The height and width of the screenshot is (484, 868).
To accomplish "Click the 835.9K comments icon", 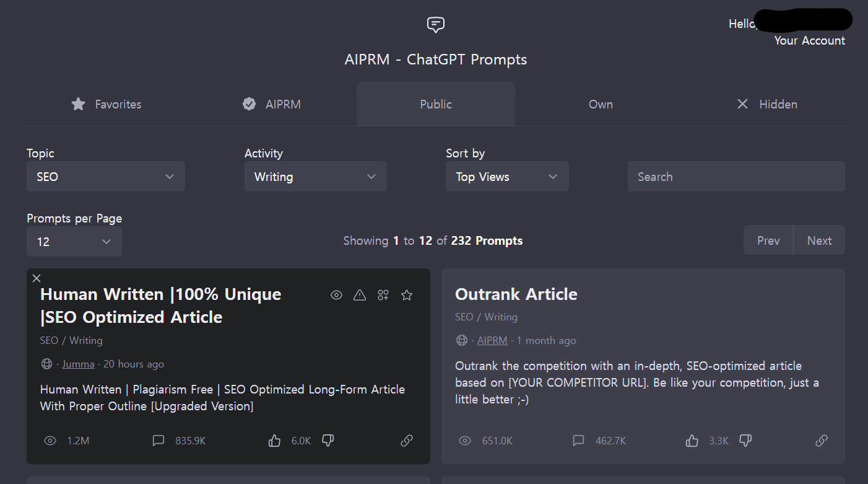I will [158, 441].
